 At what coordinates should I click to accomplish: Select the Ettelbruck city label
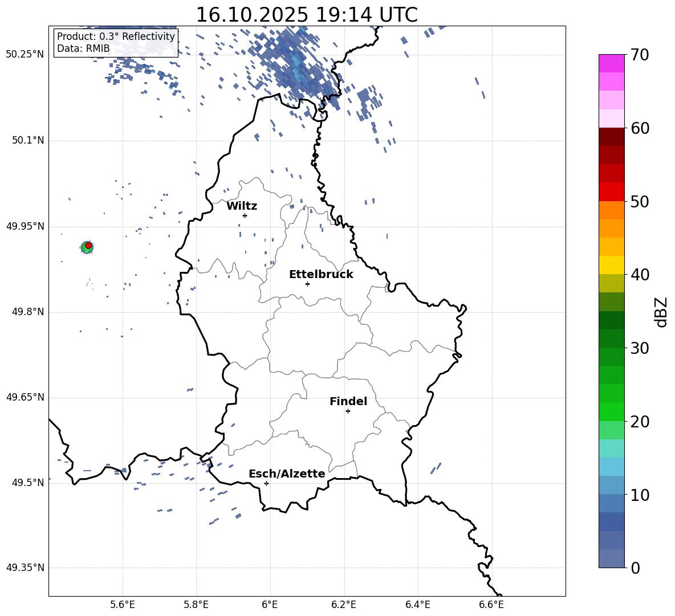[321, 275]
